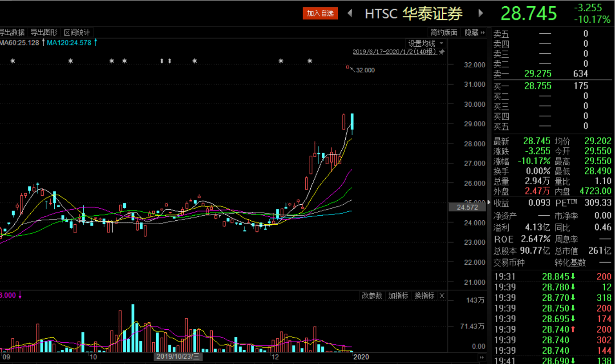The height and width of the screenshot is (364, 615).
Task: Click the 最低 value 28.490
Action: point(598,171)
